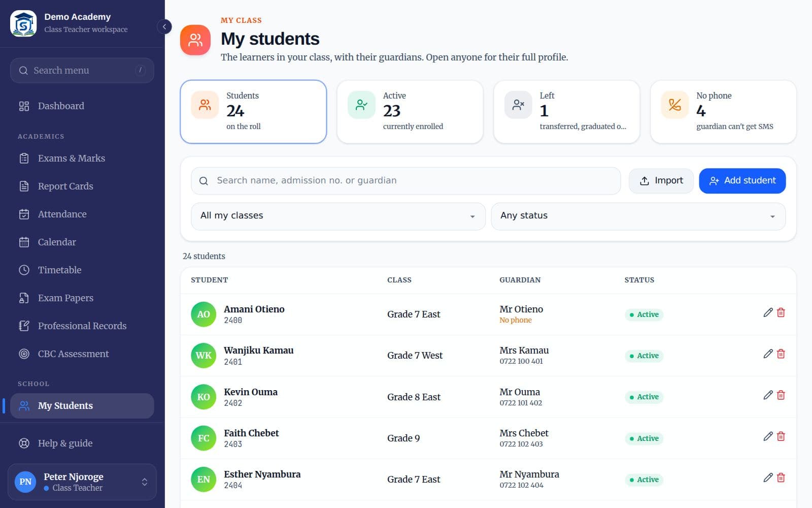Go to Exams & Marks
The height and width of the screenshot is (508, 812).
[82, 158]
